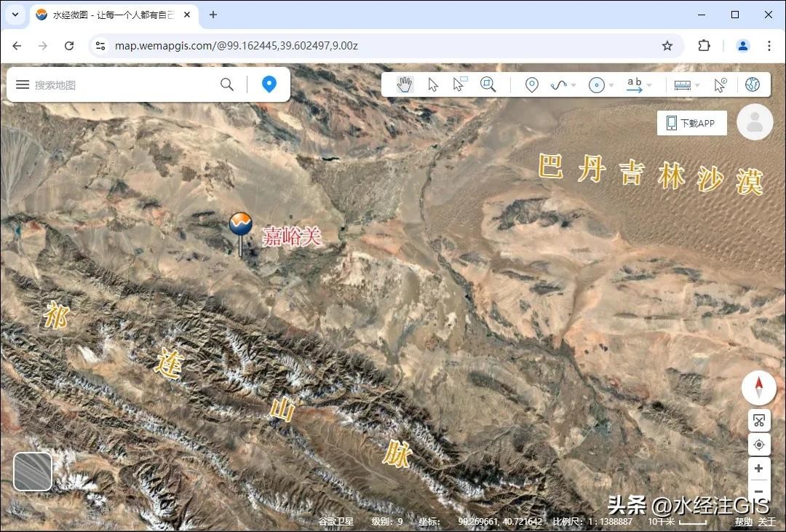Switch to the 水经微图 browser tab
This screenshot has width=786, height=532.
109,15
